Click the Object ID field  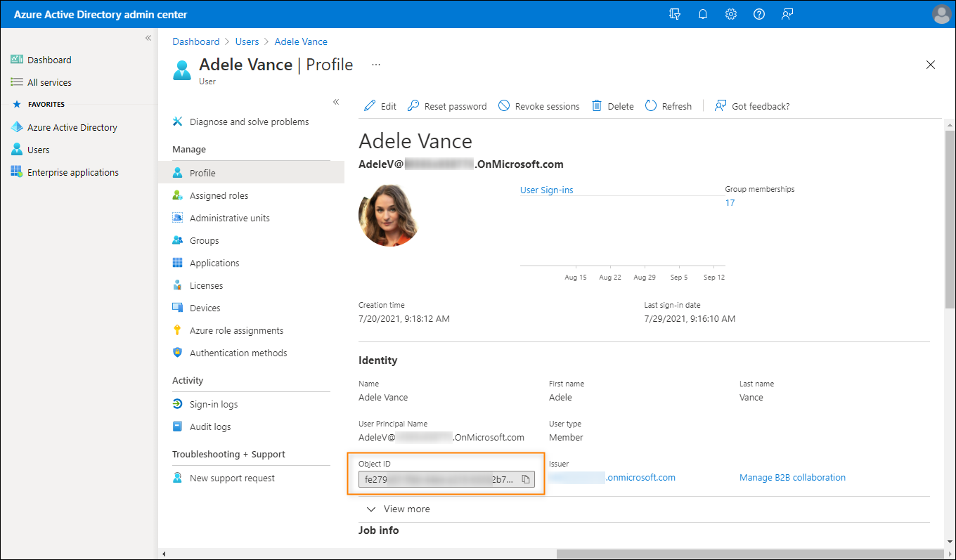coord(447,480)
